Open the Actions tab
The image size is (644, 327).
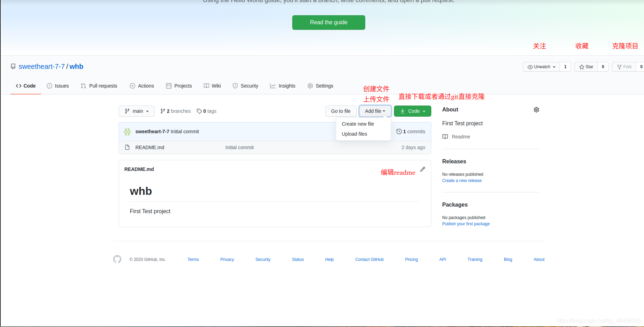[142, 86]
